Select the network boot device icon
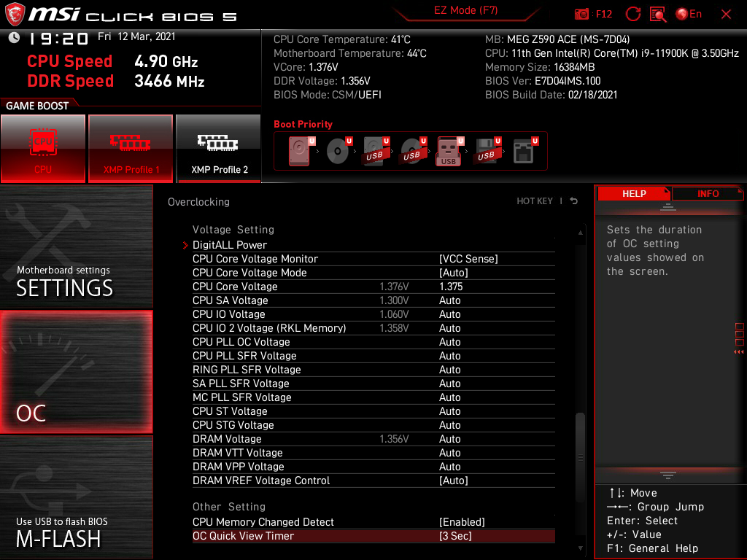The width and height of the screenshot is (747, 560). click(525, 151)
